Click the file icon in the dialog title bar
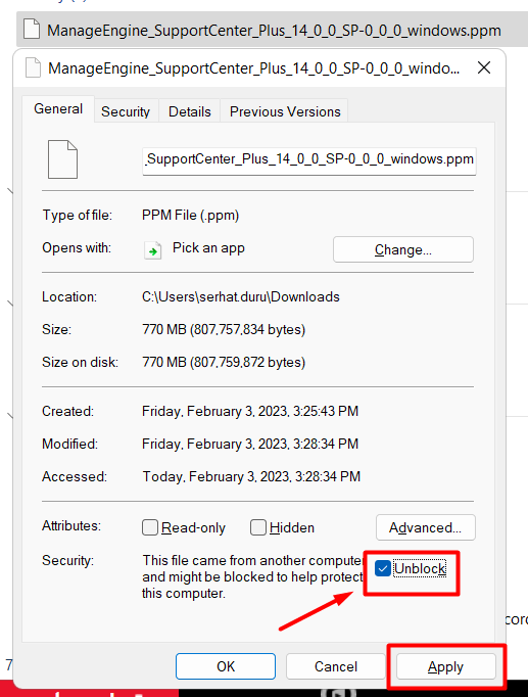 [33, 68]
